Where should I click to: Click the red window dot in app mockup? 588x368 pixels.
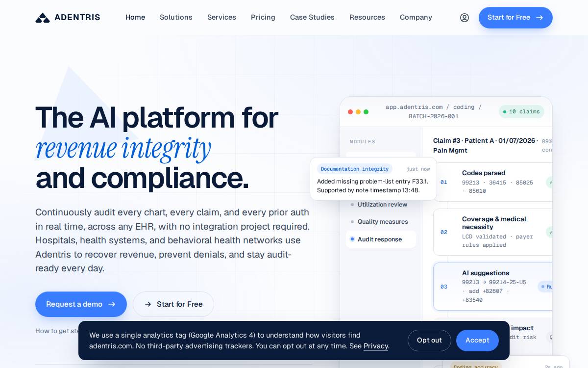point(350,112)
